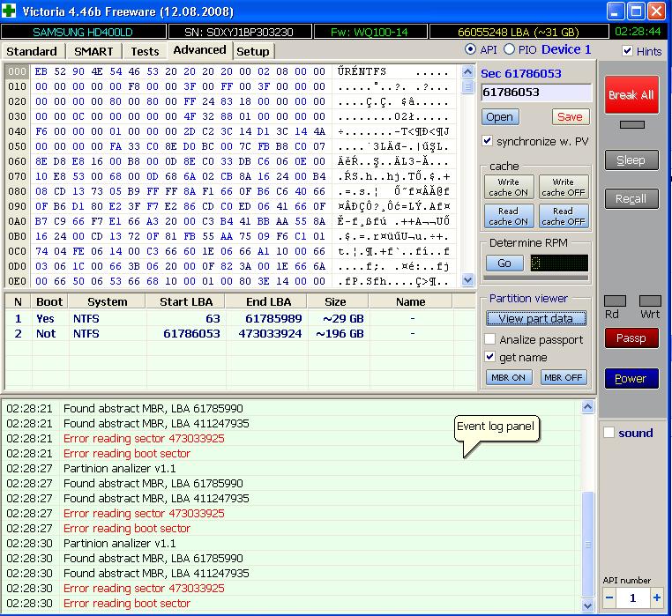Image resolution: width=672 pixels, height=616 pixels.
Task: Click the Victoria green cross title icon
Action: tap(9, 11)
